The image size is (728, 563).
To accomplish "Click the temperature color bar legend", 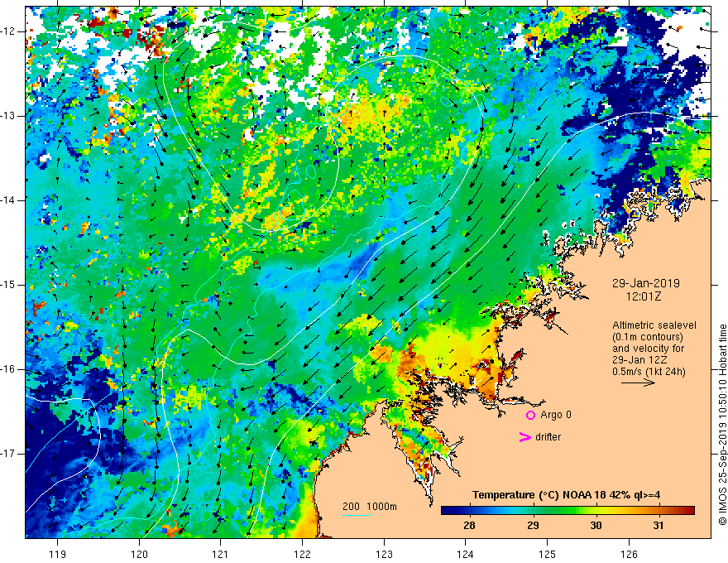I will 568,511.
